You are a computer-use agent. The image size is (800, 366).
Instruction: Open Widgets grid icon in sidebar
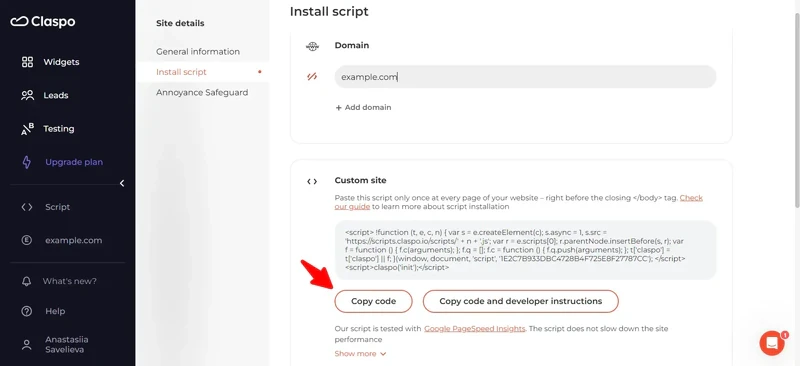27,62
